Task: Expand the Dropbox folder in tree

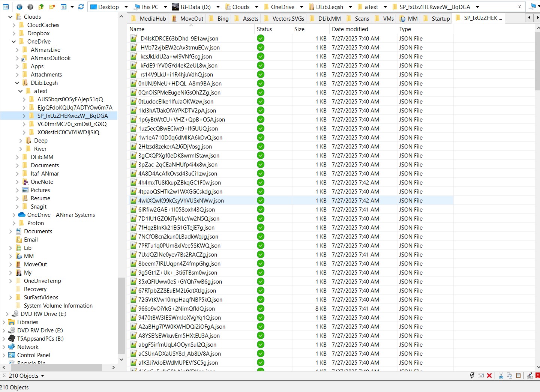Action: coord(14,33)
